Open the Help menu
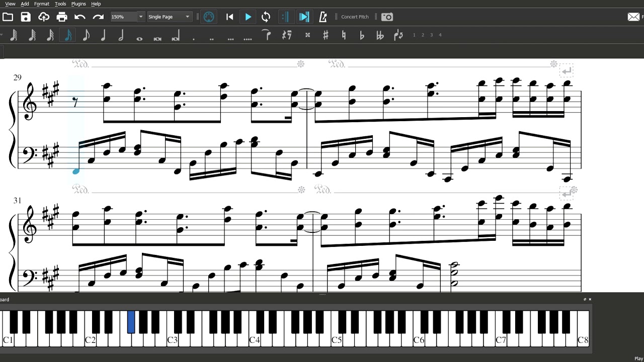Viewport: 644px width, 362px height. pyautogui.click(x=96, y=4)
